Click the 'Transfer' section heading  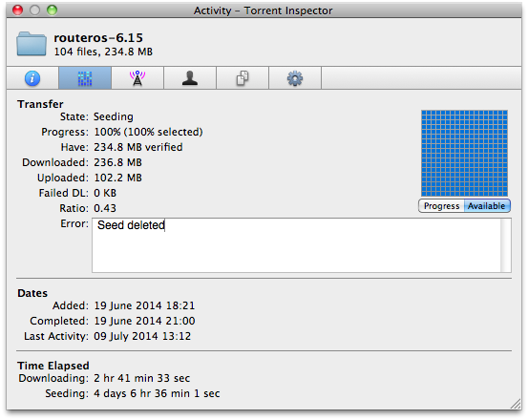40,104
